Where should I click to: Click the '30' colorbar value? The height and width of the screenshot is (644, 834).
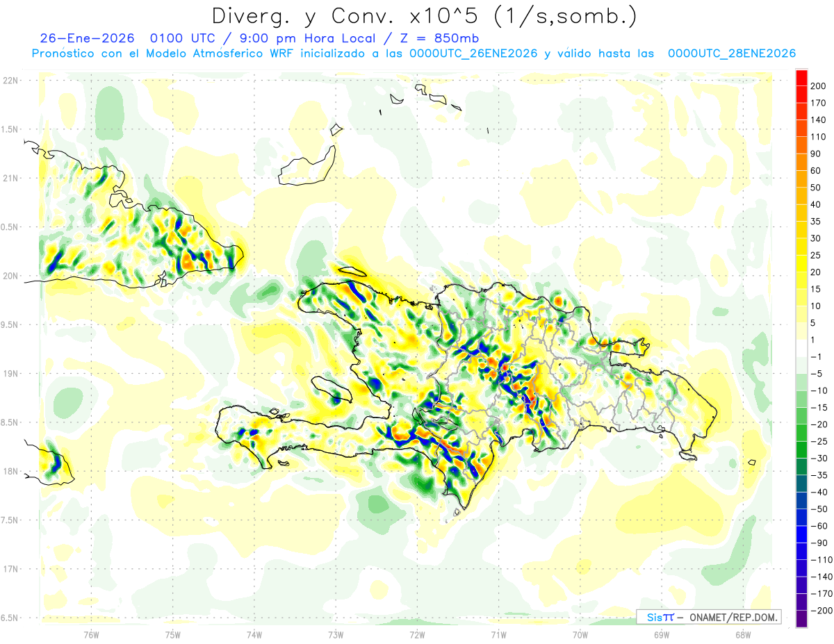pos(816,238)
